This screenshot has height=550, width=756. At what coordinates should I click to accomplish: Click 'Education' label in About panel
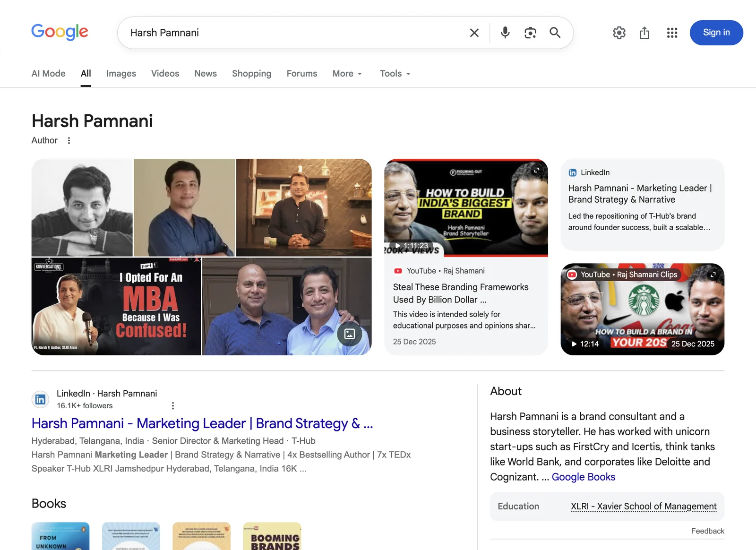(x=518, y=506)
